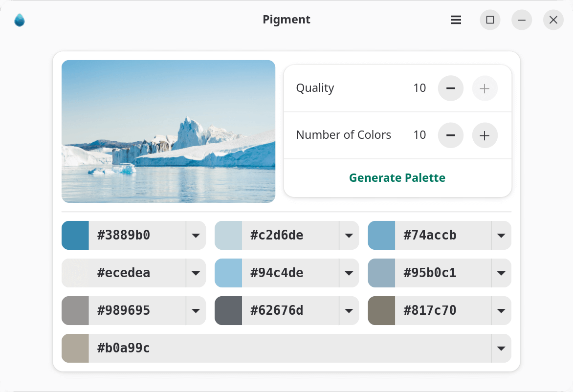
Task: Click the #b0a99c beige swatch
Action: [75, 348]
